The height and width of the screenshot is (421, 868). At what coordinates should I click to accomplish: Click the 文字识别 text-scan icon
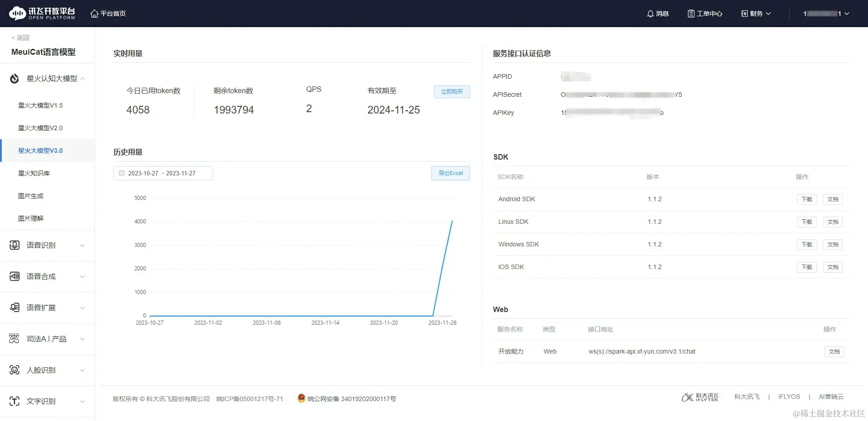click(14, 401)
